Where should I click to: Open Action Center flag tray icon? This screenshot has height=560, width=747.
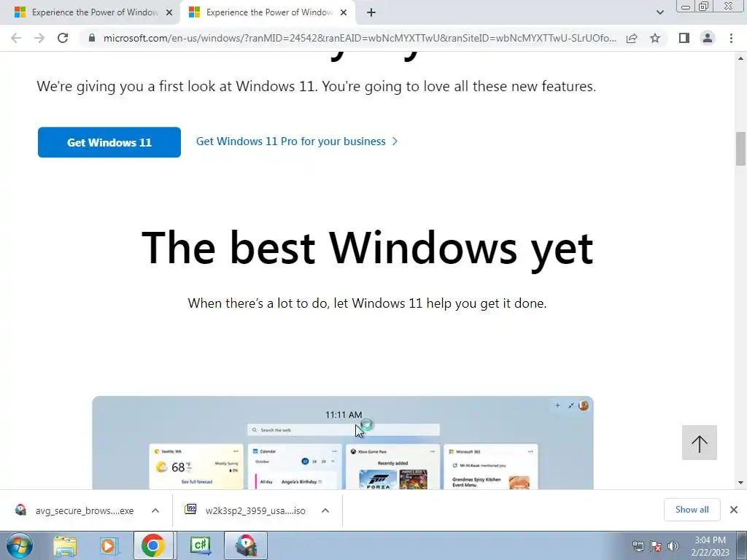coord(656,547)
